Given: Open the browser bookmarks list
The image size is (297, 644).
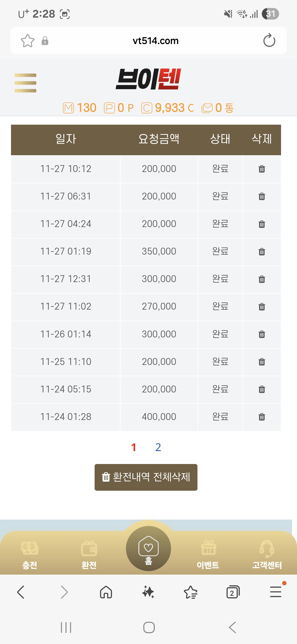Looking at the screenshot, I should point(191,592).
